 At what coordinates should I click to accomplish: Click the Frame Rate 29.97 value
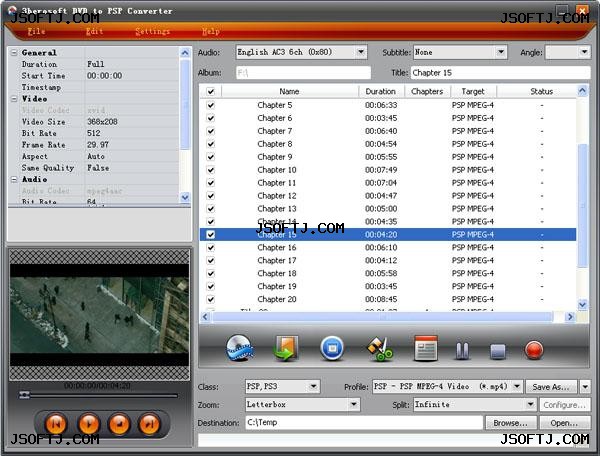click(x=98, y=145)
